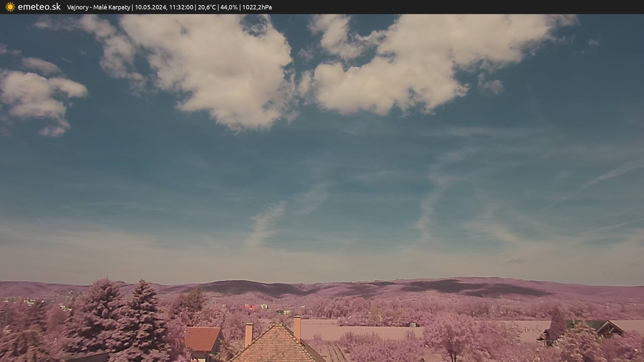The image size is (644, 362).
Task: Click the date 10.05.2024 in header
Action: tap(150, 7)
